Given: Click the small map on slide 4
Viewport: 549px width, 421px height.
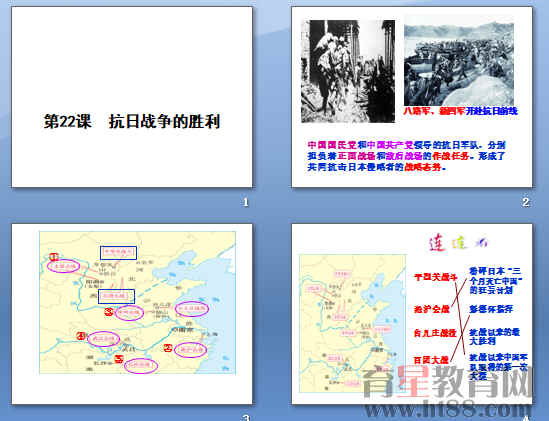Looking at the screenshot, I should tap(352, 323).
